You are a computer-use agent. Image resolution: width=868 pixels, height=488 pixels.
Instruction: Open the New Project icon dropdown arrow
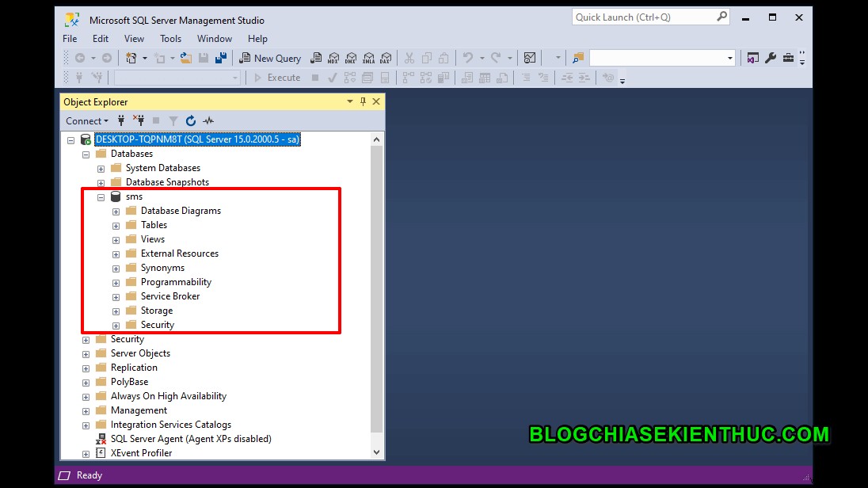[144, 58]
